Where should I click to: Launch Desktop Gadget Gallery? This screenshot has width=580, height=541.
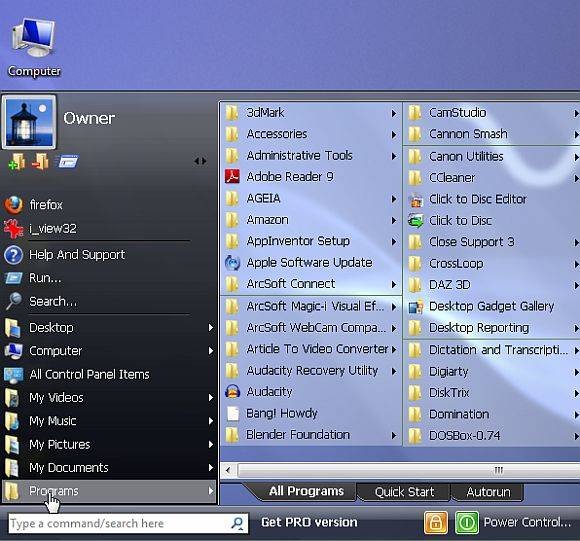pos(492,307)
